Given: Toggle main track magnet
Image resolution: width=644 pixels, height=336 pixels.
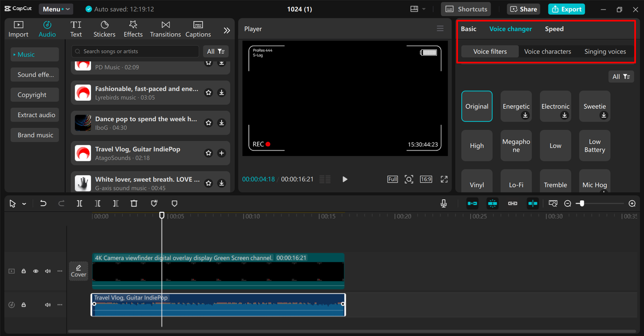Looking at the screenshot, I should click(472, 203).
